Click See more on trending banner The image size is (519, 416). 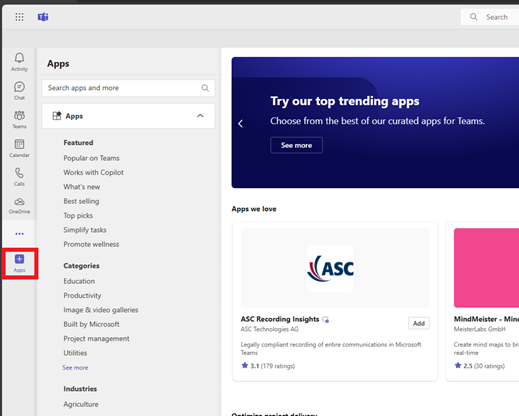[296, 145]
